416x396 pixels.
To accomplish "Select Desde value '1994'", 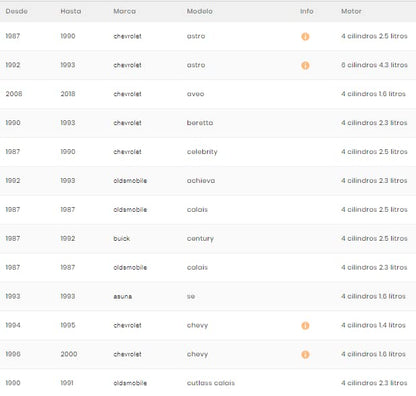I will point(13,325).
